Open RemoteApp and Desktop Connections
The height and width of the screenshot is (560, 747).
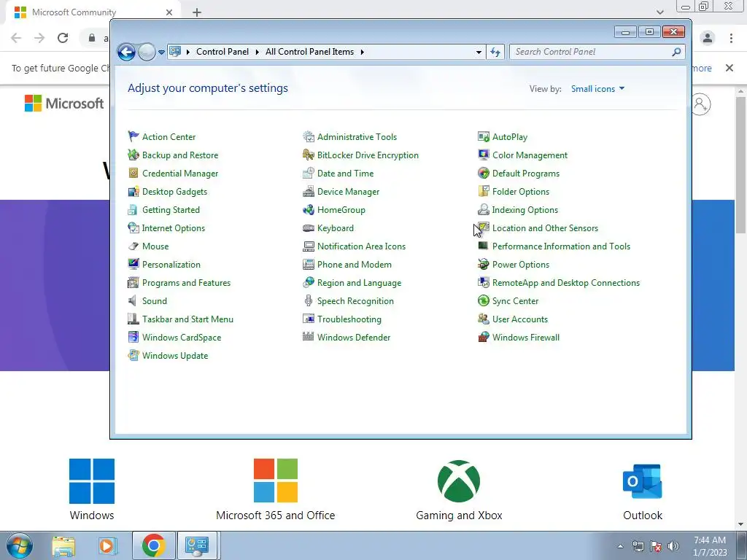pos(566,283)
